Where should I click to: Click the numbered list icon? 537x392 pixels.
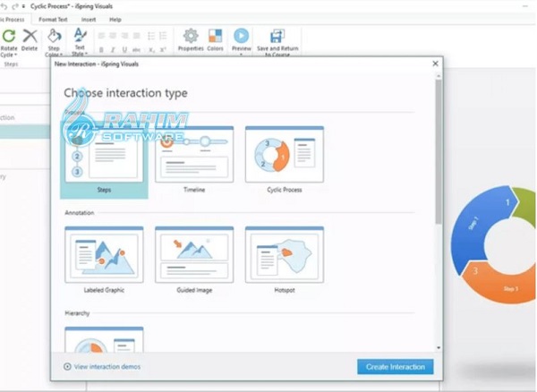163,36
